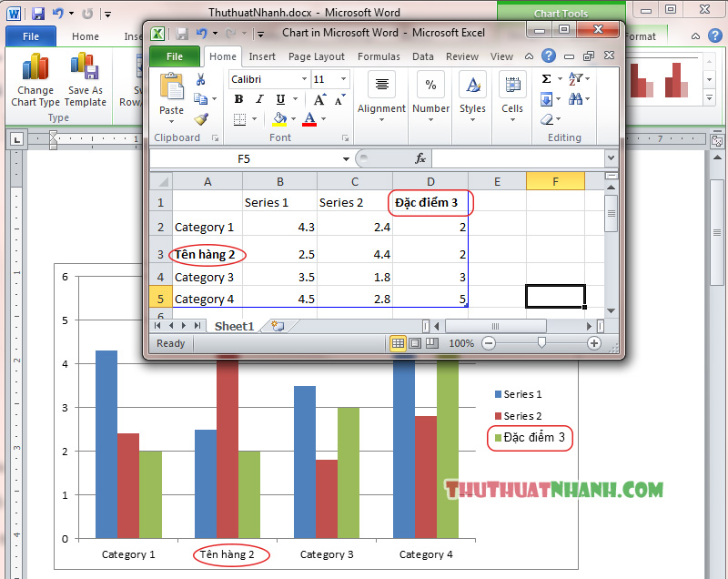Click the Excel Help question mark icon

click(x=549, y=56)
